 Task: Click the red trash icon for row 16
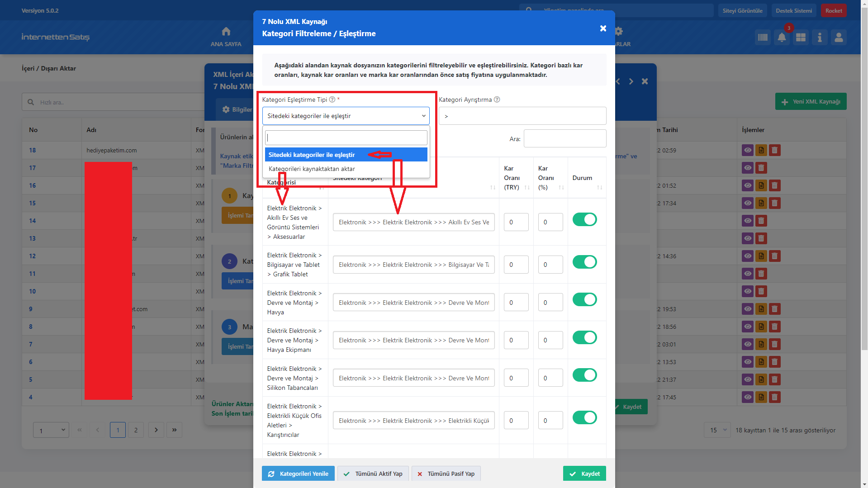point(774,185)
